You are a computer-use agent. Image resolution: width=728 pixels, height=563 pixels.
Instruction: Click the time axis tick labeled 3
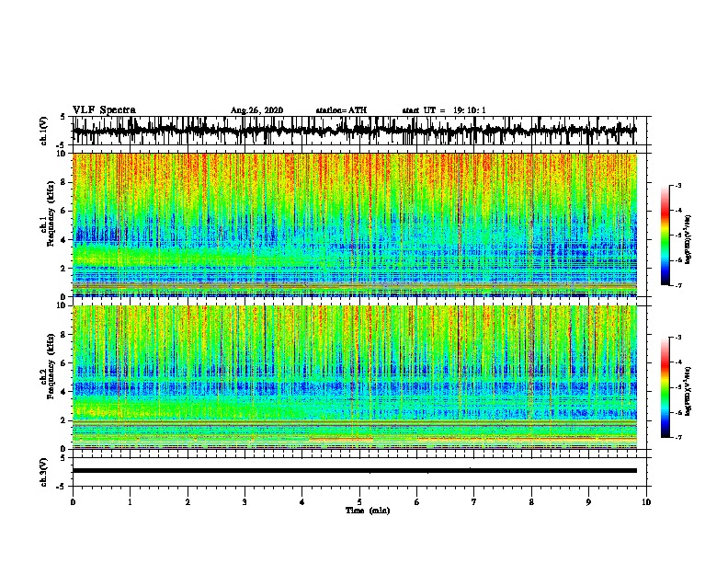pos(245,502)
